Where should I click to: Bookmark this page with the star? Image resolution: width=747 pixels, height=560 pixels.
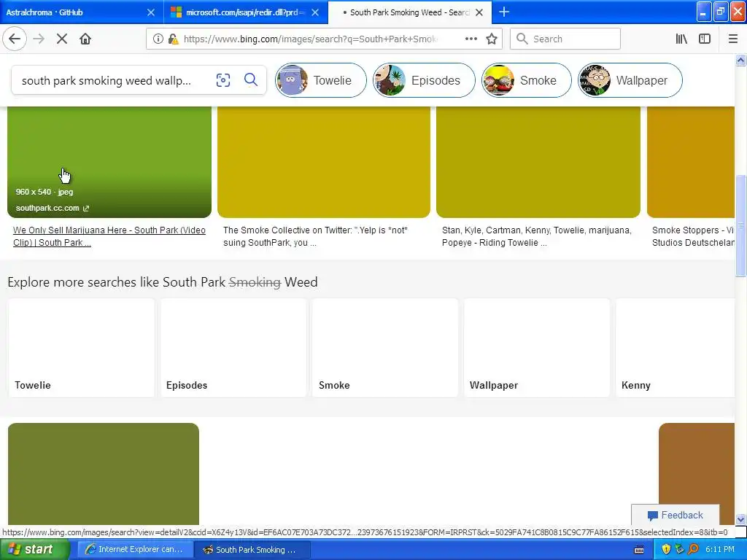pyautogui.click(x=492, y=39)
